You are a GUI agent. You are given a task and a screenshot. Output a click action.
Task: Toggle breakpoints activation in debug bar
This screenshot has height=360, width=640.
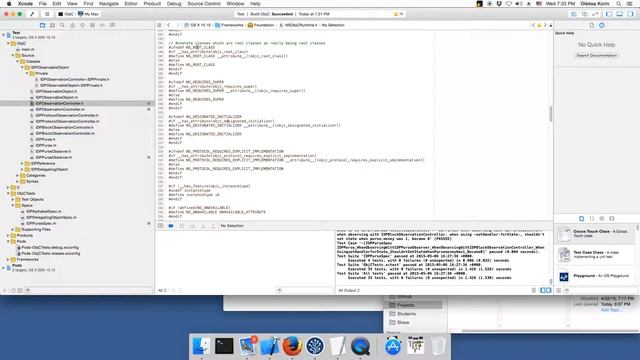[171, 226]
